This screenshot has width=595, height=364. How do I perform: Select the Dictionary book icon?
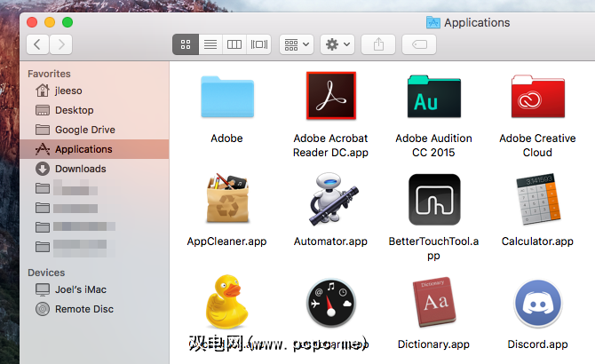click(x=434, y=302)
